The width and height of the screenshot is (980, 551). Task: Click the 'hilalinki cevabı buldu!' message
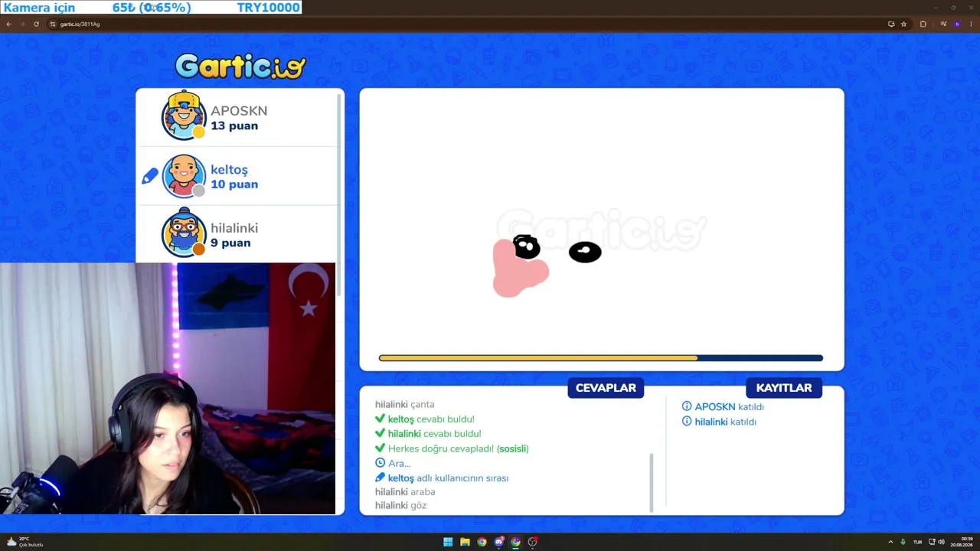[428, 434]
